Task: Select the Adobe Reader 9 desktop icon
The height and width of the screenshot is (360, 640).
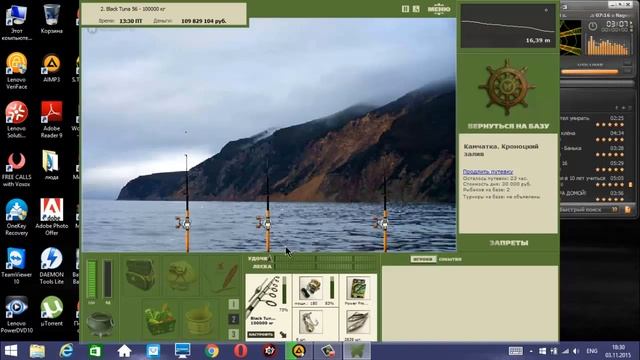Action: point(51,120)
